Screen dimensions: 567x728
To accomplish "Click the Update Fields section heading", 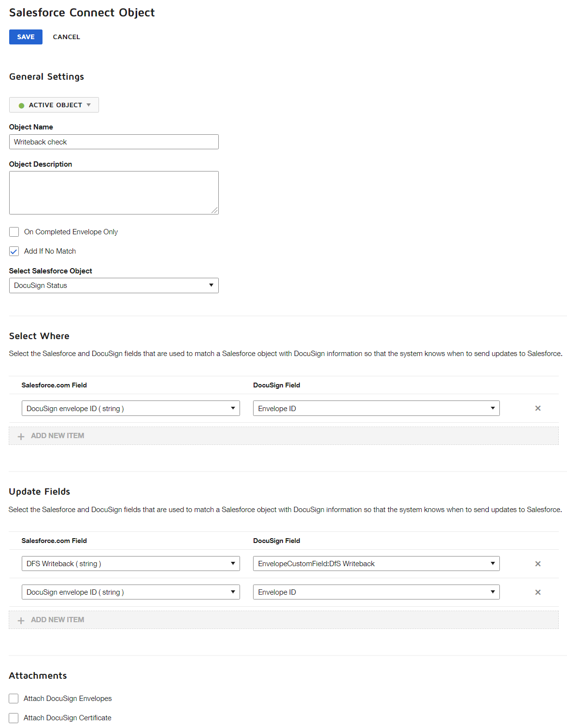I will [39, 491].
